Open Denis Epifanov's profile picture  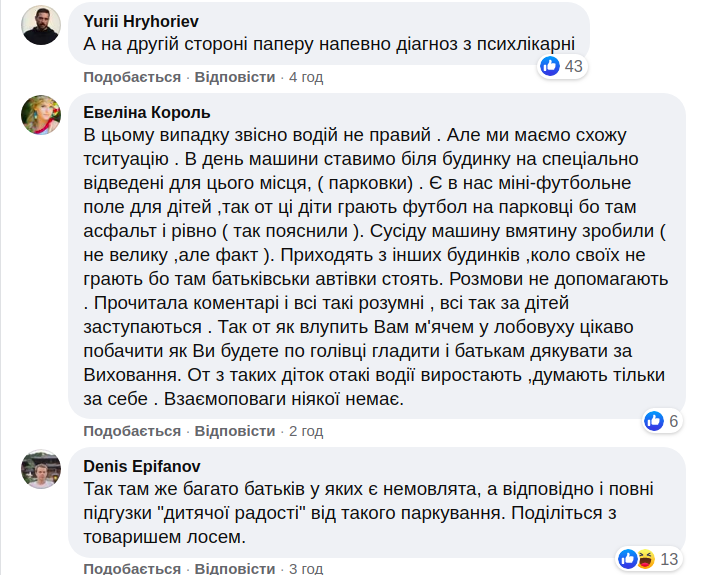point(42,469)
